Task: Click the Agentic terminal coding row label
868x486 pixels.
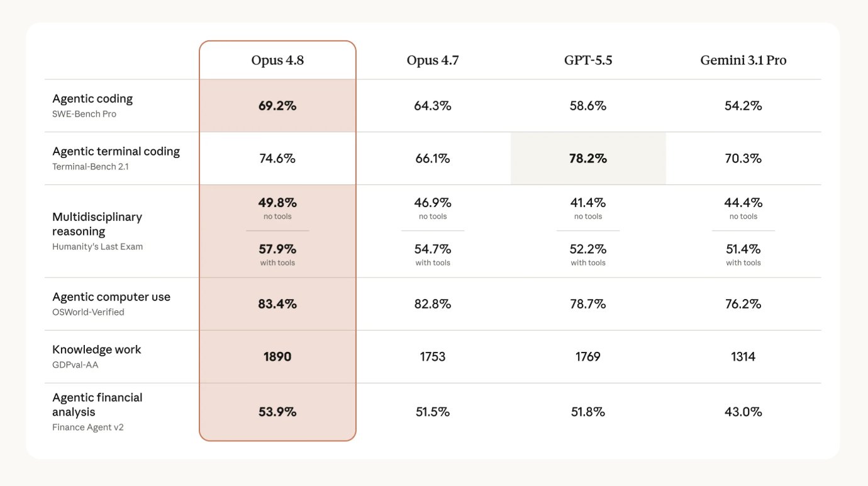Action: coord(116,152)
